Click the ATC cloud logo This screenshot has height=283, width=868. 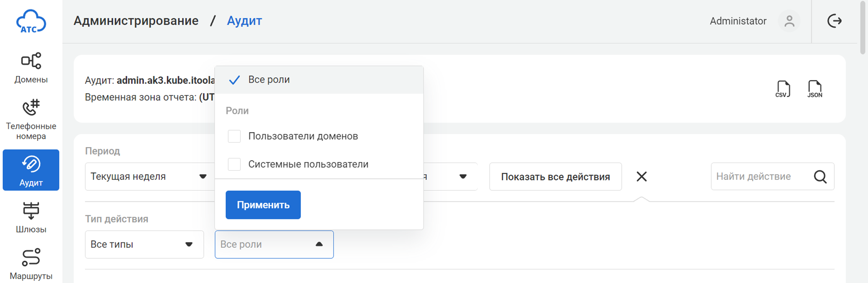[x=31, y=22]
